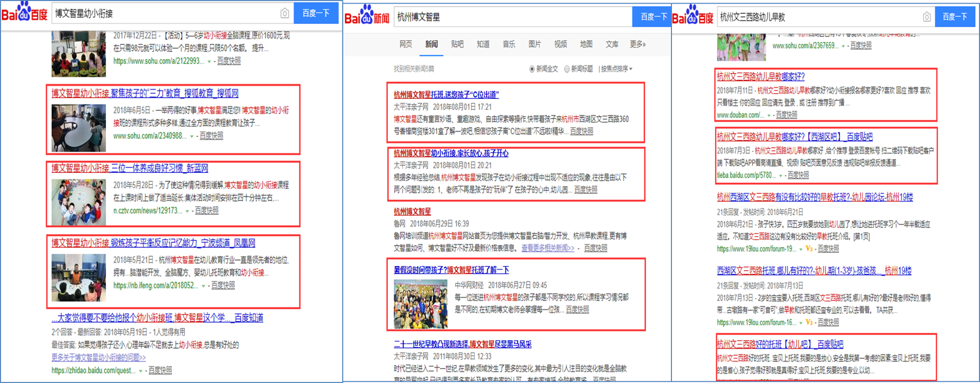Viewport: 980px width, 383px height.
Task: Click thumbnail of the 宁波频道_凤凰网 result
Action: point(78,277)
